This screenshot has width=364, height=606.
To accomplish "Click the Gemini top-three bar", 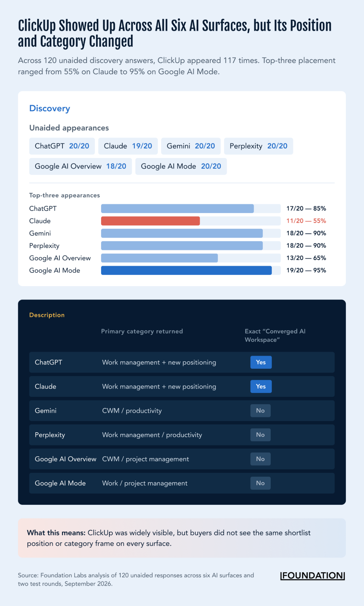I will pyautogui.click(x=182, y=233).
